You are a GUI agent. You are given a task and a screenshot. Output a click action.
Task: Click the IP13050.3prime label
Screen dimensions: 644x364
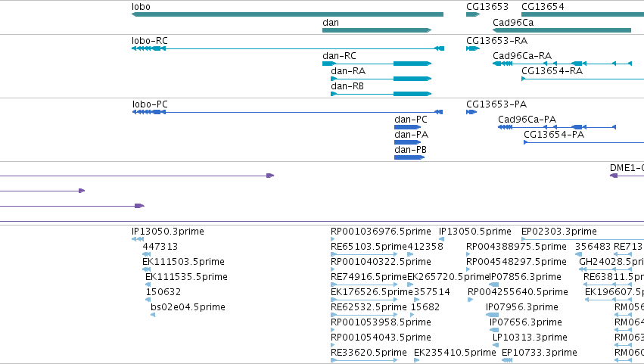coord(167,232)
